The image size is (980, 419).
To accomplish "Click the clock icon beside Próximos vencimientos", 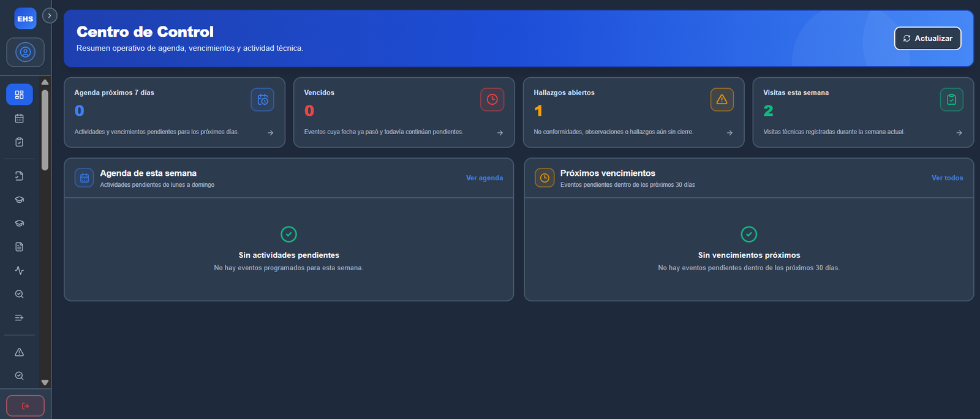I will point(545,178).
